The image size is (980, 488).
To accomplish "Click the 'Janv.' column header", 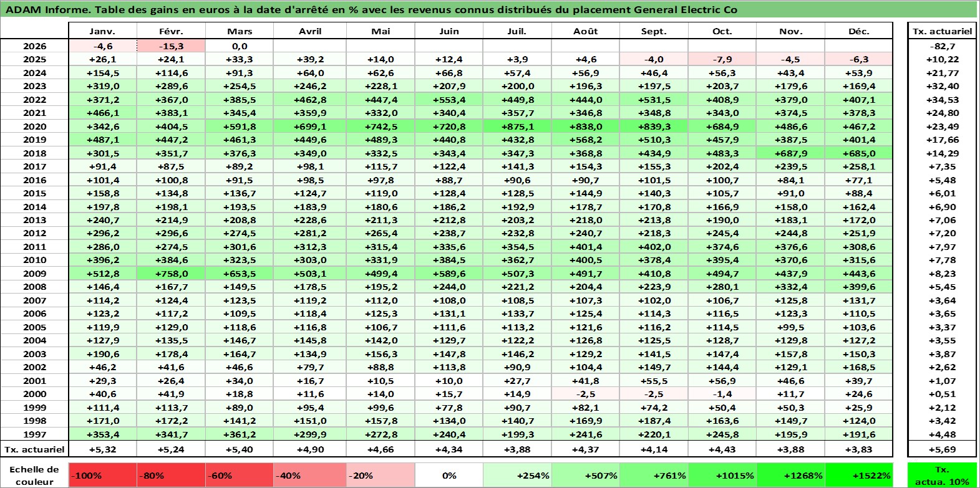I will [x=102, y=31].
